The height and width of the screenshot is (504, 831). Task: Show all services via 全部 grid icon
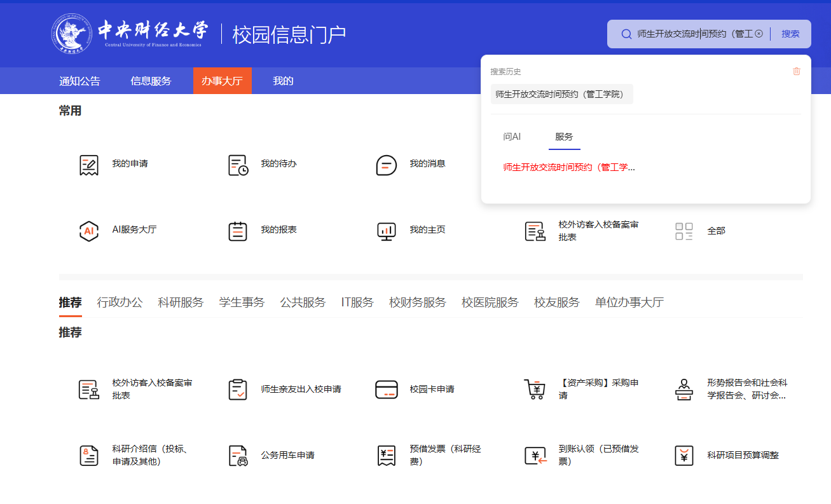click(x=684, y=231)
